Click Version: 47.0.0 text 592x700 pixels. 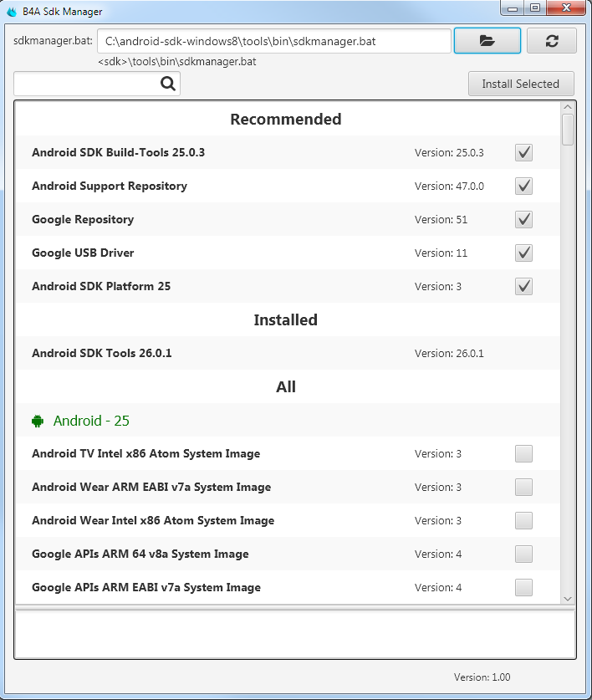449,186
